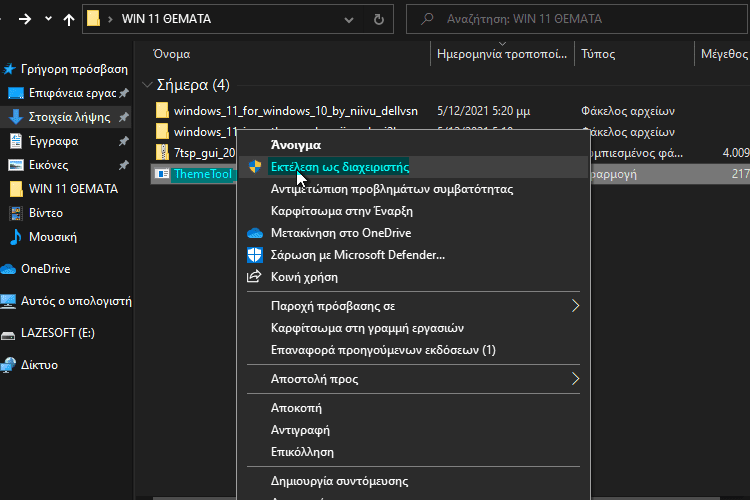
Task: Open LAZESOFT (E:) drive
Action: [x=58, y=333]
